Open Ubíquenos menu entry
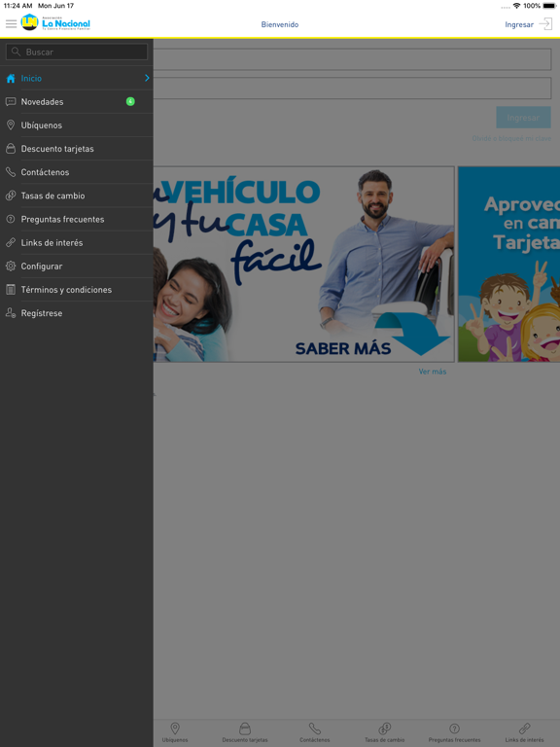 tap(76, 124)
